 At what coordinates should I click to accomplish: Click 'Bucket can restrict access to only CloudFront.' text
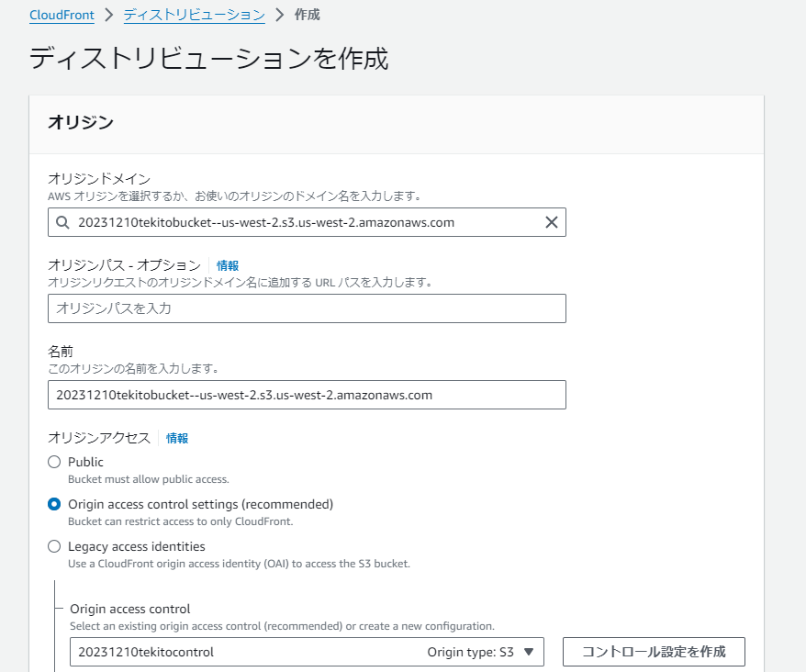[x=181, y=521]
